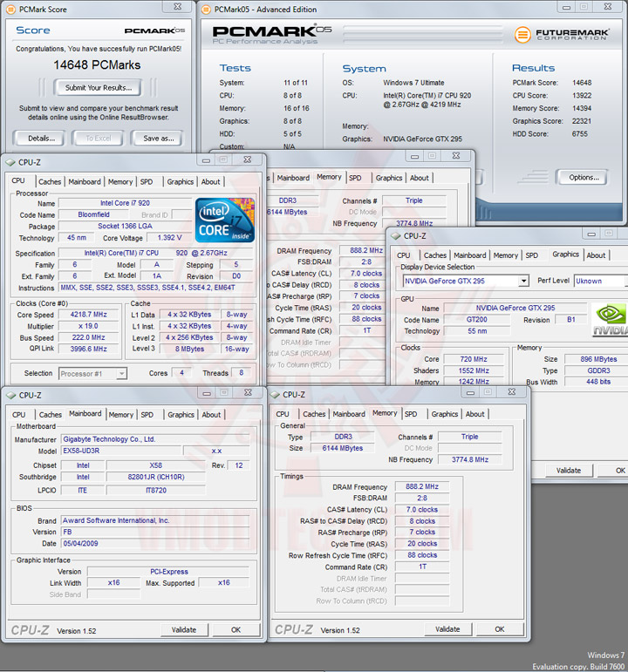Open Mainboard tab in the CPU tab window
The width and height of the screenshot is (628, 672).
tap(85, 181)
